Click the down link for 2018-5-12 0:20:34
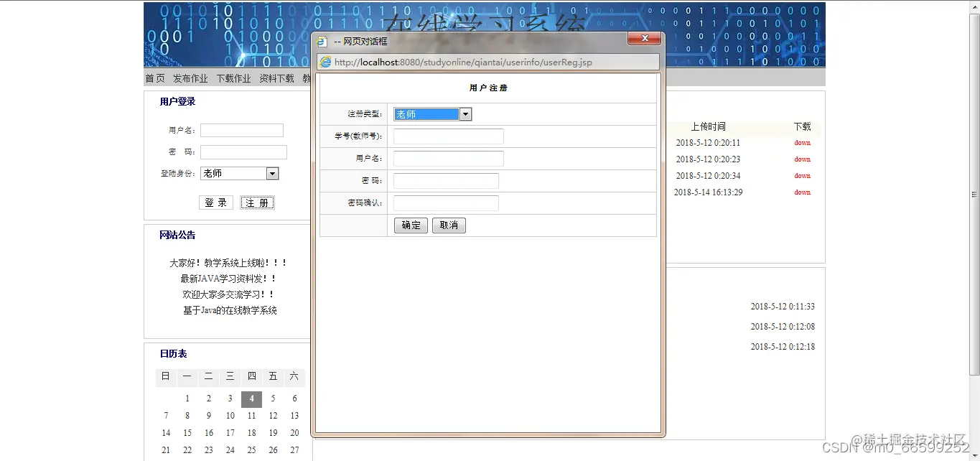 click(802, 176)
